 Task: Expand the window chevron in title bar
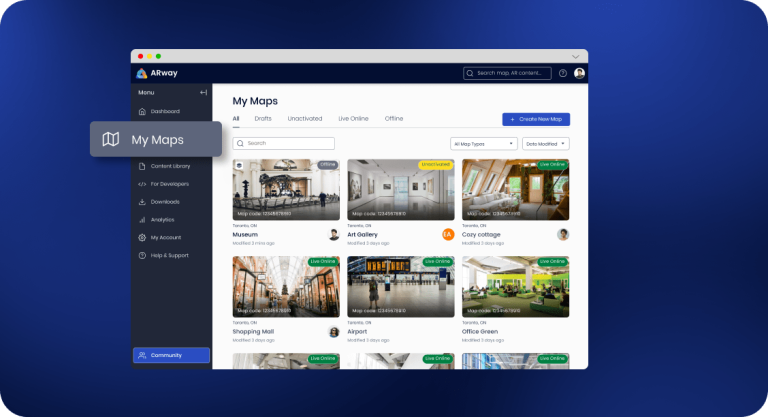pyautogui.click(x=575, y=56)
